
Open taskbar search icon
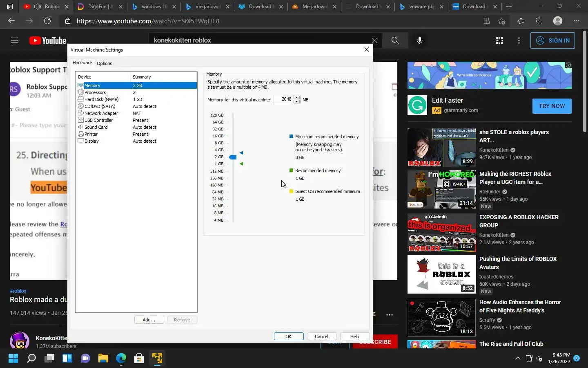(31, 359)
